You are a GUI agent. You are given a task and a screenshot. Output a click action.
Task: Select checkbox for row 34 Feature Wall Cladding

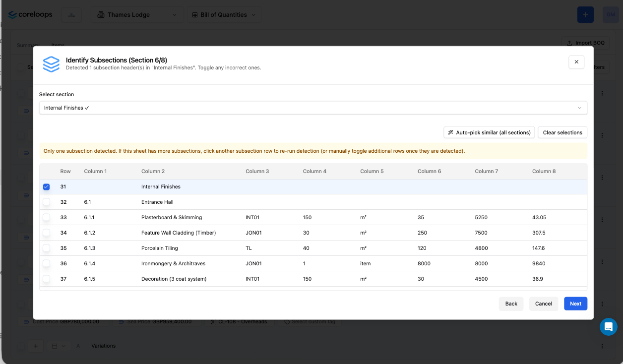(x=46, y=233)
